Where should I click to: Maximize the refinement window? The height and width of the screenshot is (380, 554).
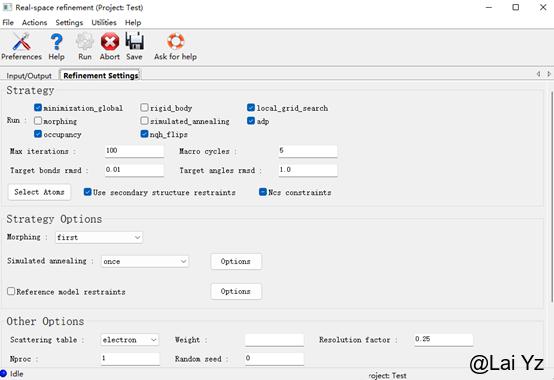pyautogui.click(x=516, y=7)
